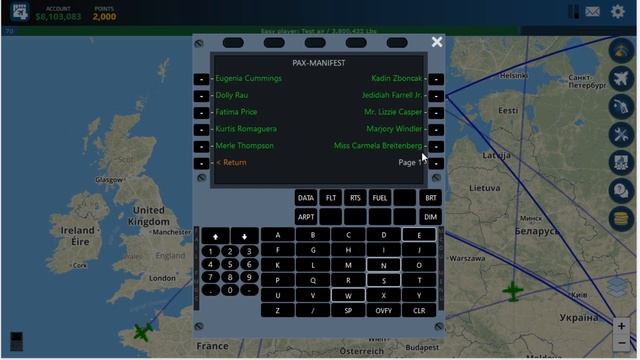Screen dimensions: 640x360
Task: Click the up arrow key
Action: 215,236
